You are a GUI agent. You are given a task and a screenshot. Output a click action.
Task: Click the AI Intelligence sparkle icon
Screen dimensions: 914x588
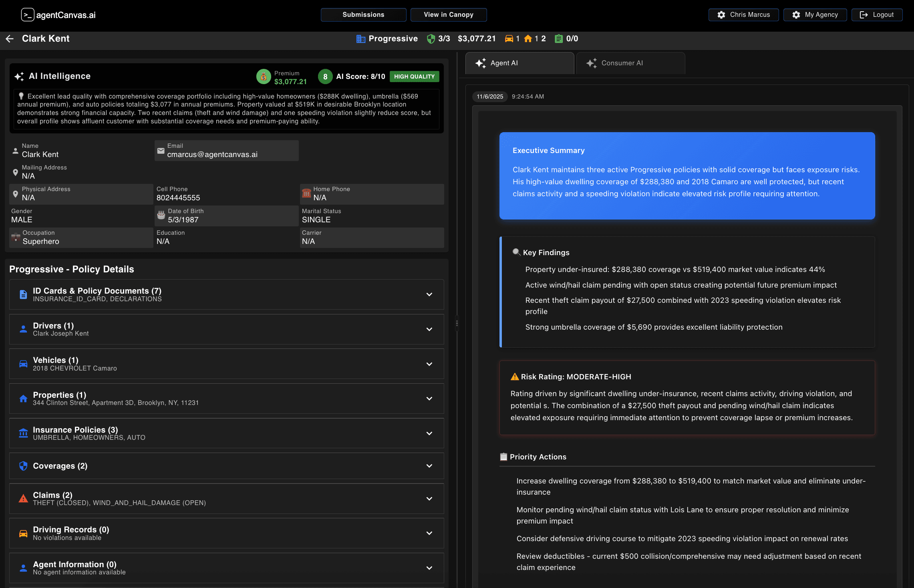click(x=19, y=77)
